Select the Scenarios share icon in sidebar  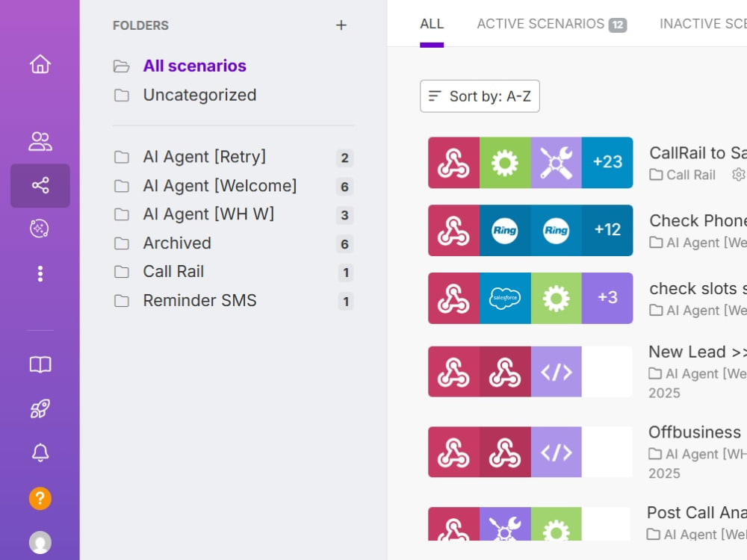click(x=40, y=185)
